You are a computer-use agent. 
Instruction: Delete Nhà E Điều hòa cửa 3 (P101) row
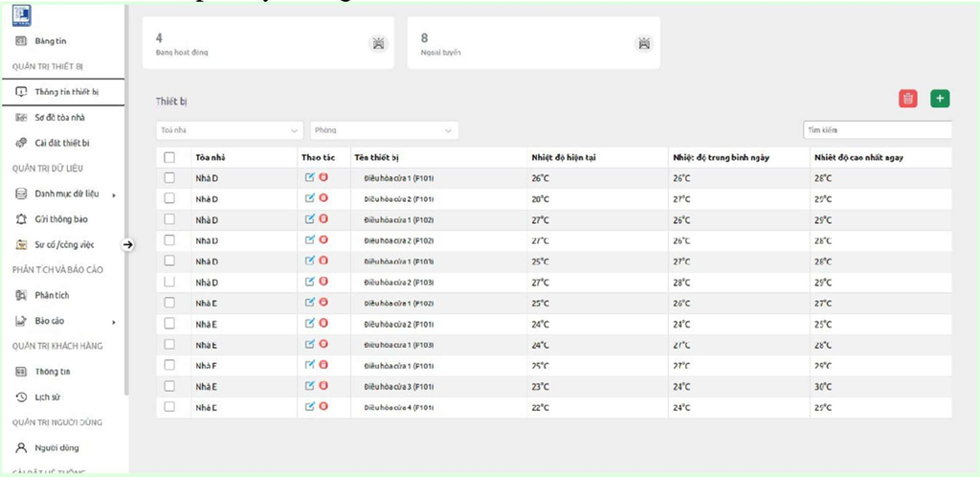pos(323,386)
